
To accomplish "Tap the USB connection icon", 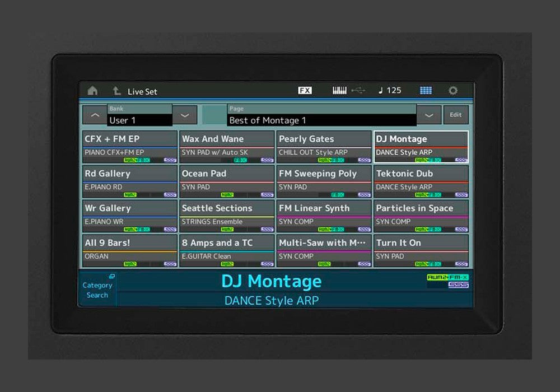I will coord(358,91).
